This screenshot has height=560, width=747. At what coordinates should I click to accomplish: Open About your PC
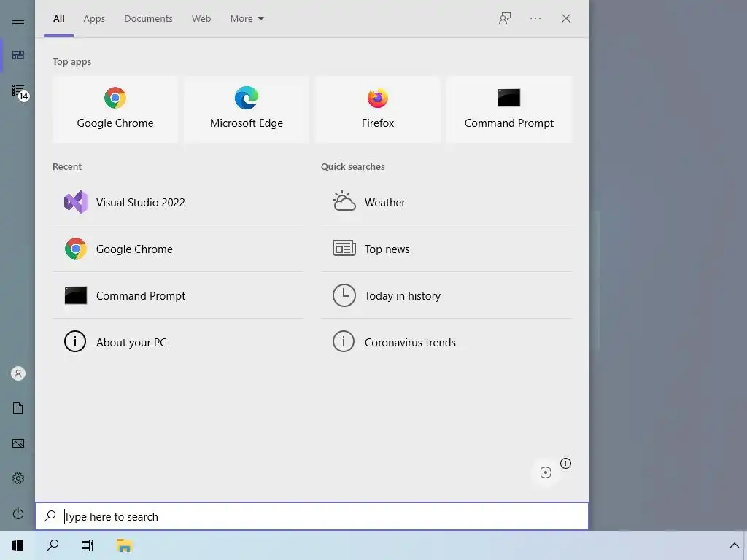[x=178, y=343]
